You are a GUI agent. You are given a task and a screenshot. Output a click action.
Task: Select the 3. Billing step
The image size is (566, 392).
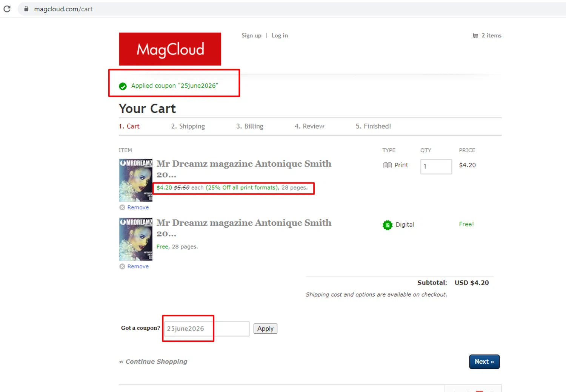click(x=250, y=126)
